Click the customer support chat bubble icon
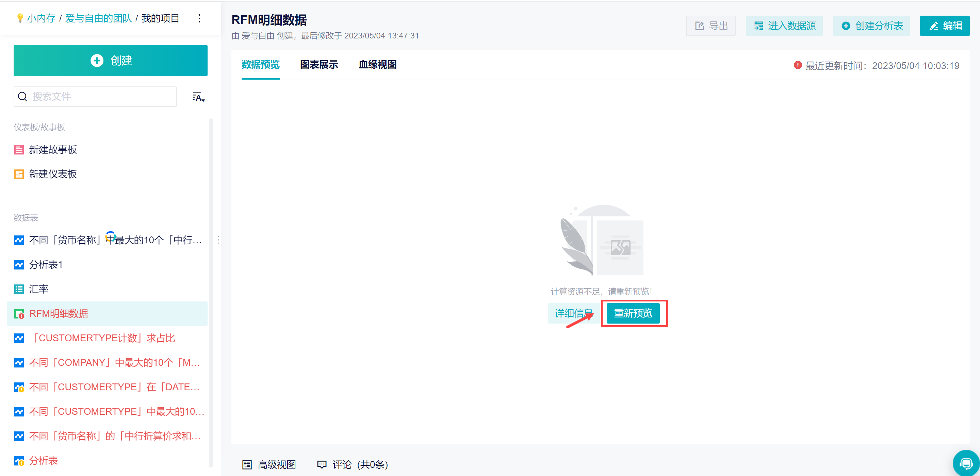Screen dimensions: 980x476 tap(966, 463)
